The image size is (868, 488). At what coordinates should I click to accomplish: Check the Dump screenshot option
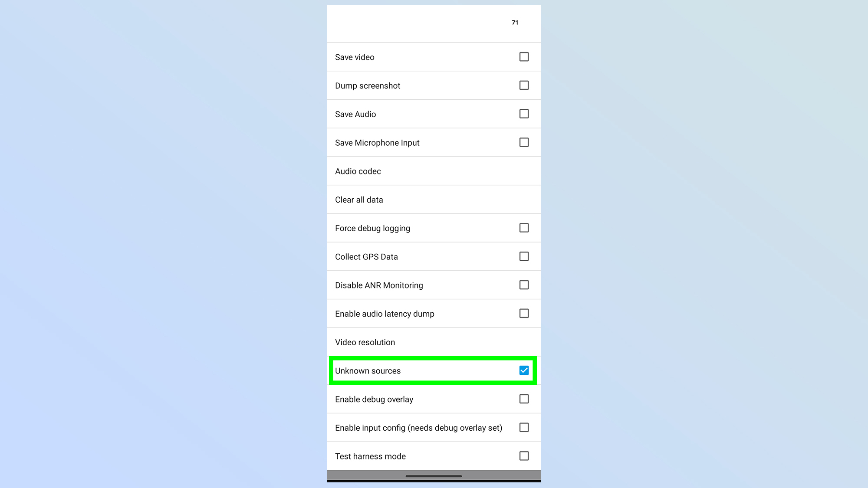point(524,85)
